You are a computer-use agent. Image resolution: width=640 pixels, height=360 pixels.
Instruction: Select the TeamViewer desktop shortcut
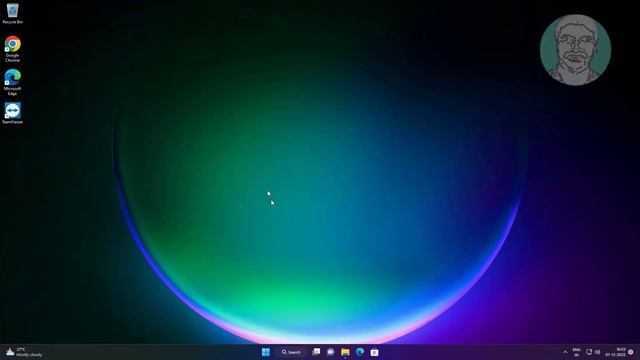coord(12,113)
